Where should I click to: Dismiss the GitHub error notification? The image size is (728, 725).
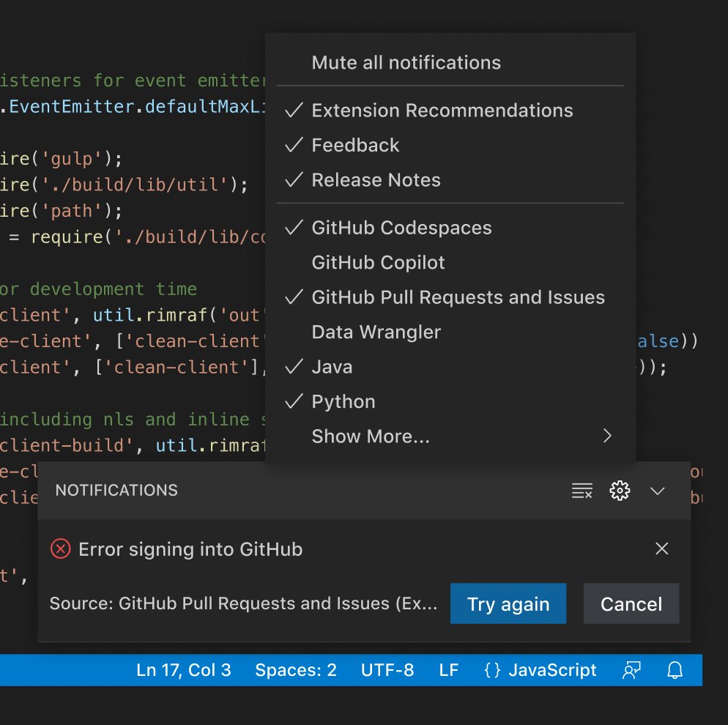coord(661,549)
